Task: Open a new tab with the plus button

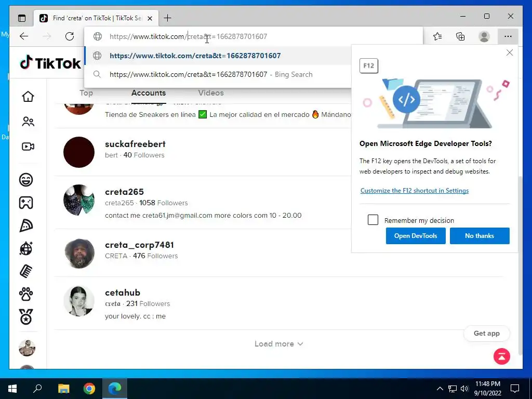Action: (x=168, y=18)
